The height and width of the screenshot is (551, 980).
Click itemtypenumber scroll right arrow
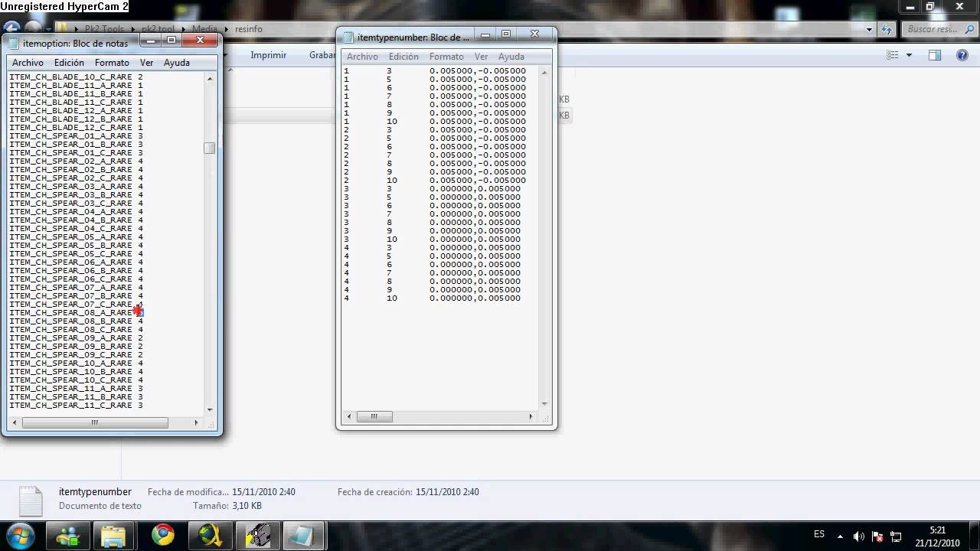531,416
